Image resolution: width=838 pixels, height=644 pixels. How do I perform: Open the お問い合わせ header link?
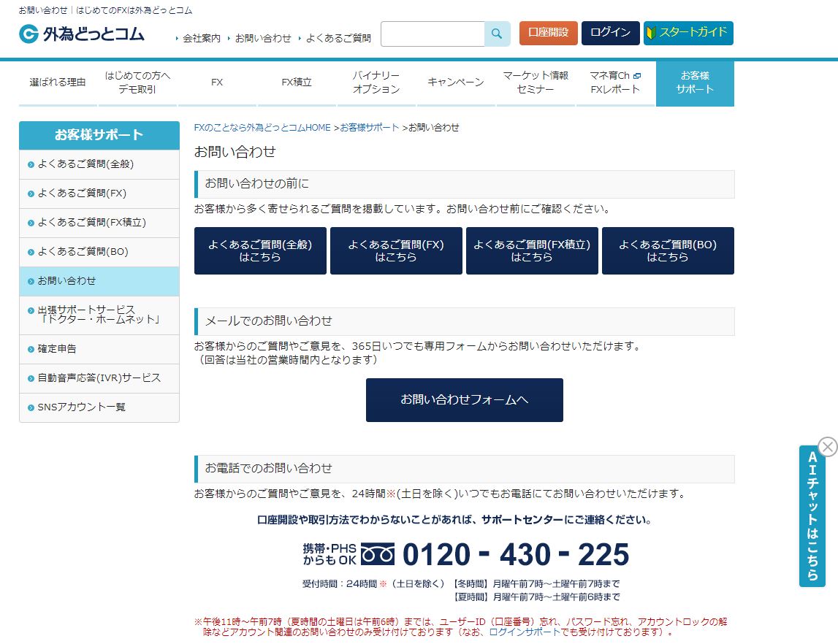tap(263, 39)
